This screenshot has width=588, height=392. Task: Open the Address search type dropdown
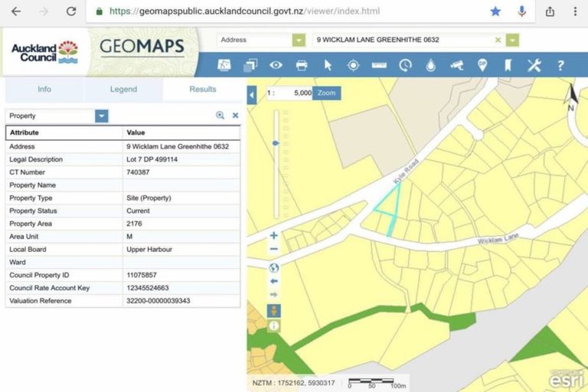(298, 40)
